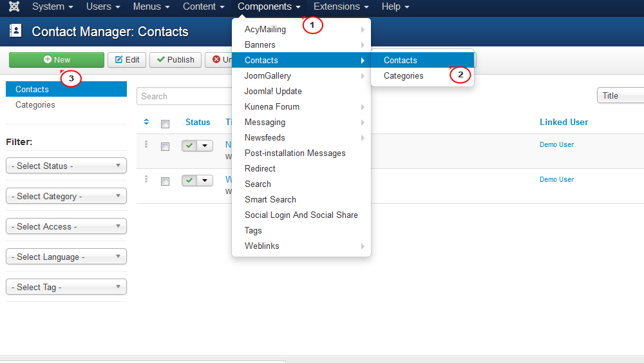644x363 pixels.
Task: Open the System menu
Action: [53, 6]
